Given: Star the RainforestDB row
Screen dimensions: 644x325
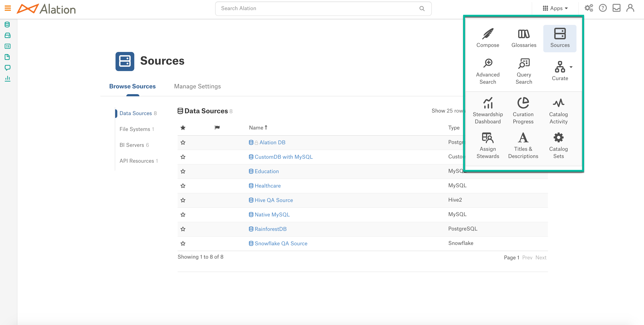Looking at the screenshot, I should pyautogui.click(x=183, y=229).
